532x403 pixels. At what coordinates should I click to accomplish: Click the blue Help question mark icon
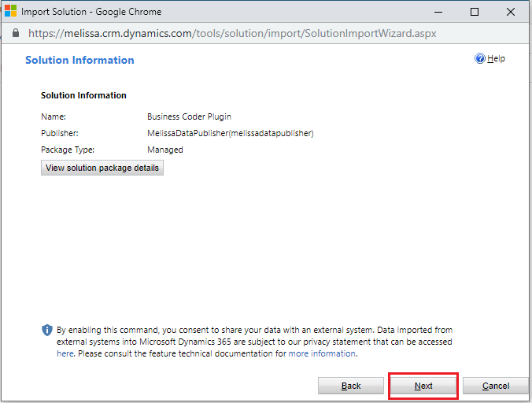pyautogui.click(x=480, y=59)
